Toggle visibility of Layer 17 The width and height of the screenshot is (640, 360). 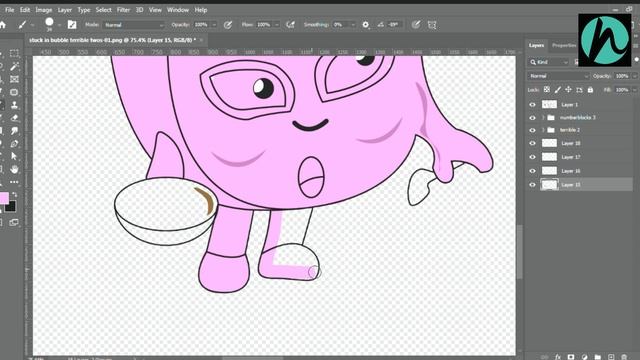click(x=532, y=157)
